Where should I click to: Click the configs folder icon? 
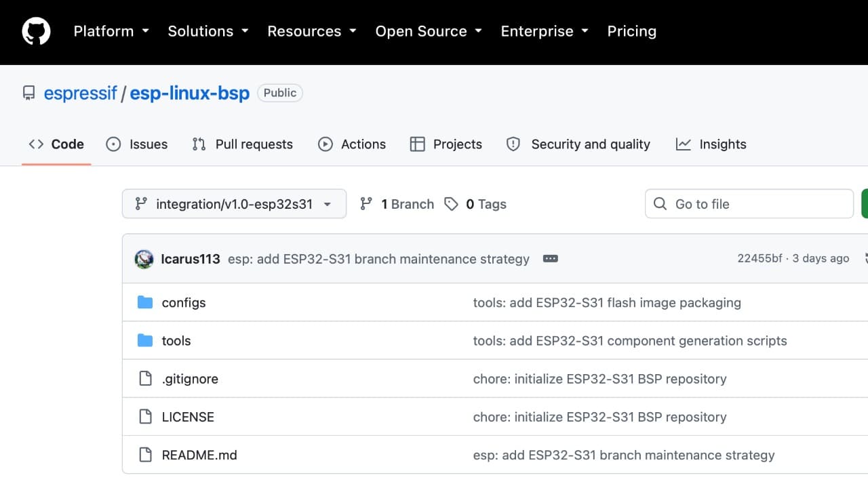pyautogui.click(x=145, y=302)
